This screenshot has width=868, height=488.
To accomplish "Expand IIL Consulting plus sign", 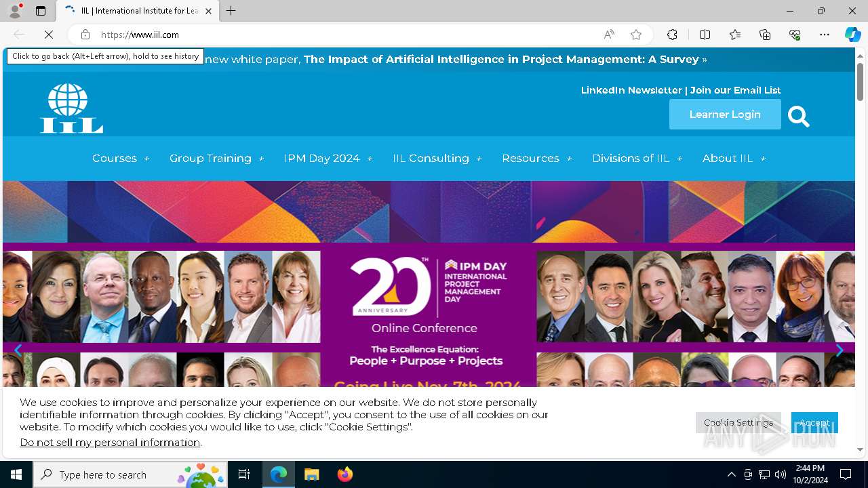I will (x=479, y=159).
